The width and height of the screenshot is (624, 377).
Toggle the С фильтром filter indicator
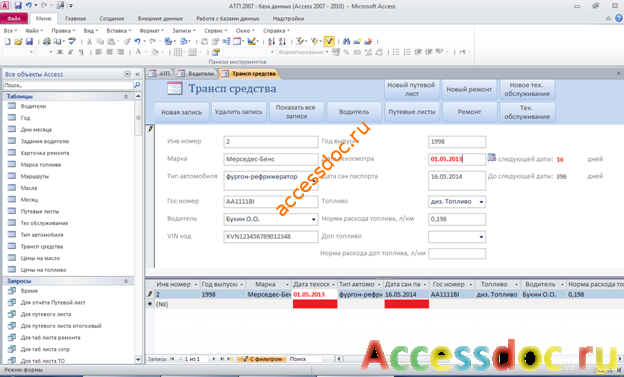[x=261, y=359]
